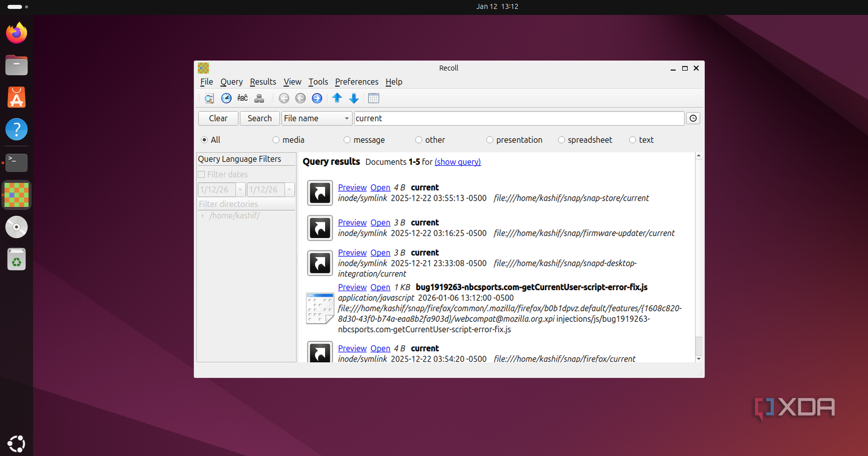Go to the next results page arrow
Image resolution: width=868 pixels, height=456 pixels.
point(317,98)
